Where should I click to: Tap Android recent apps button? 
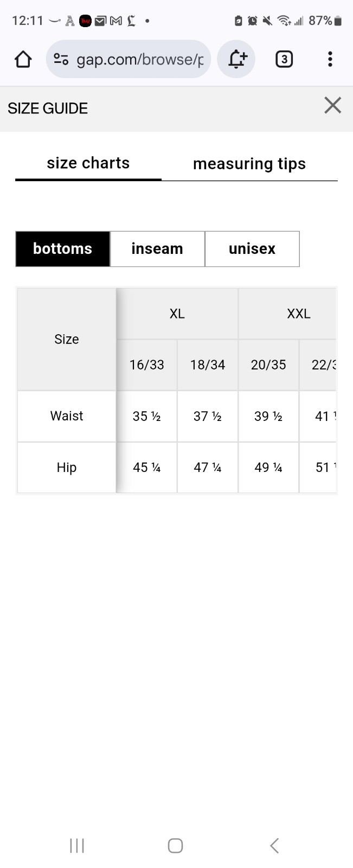[x=77, y=845]
